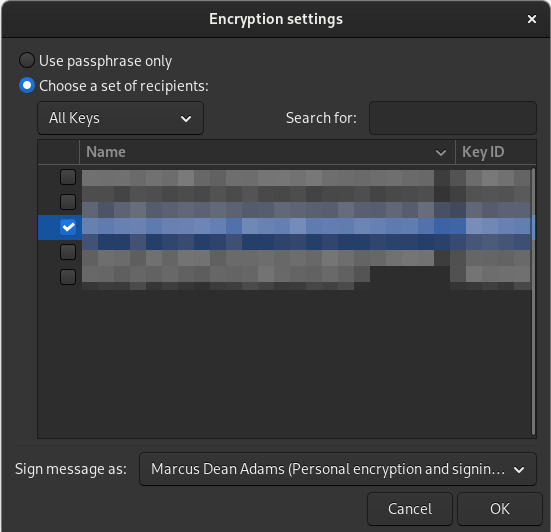Image resolution: width=551 pixels, height=532 pixels.
Task: Click the Search for text field
Action: [x=453, y=118]
